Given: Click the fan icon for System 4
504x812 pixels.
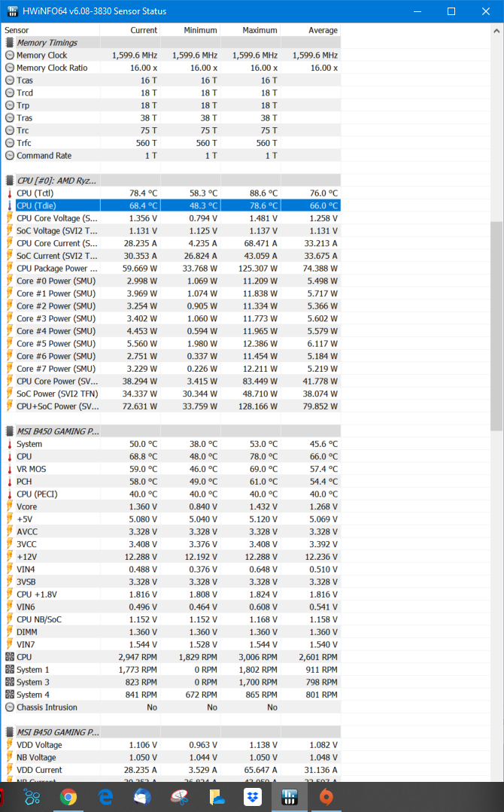Looking at the screenshot, I should [9, 695].
